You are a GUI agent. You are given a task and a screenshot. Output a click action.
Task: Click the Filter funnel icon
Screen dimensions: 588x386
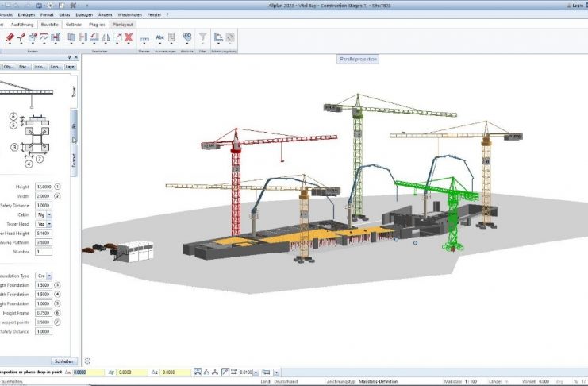(202, 37)
